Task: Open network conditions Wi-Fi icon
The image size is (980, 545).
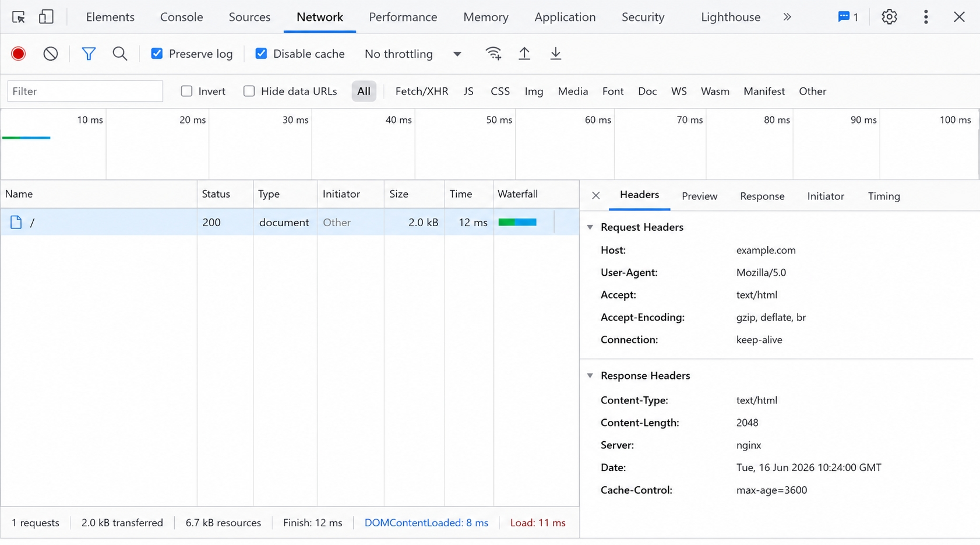Action: tap(493, 54)
